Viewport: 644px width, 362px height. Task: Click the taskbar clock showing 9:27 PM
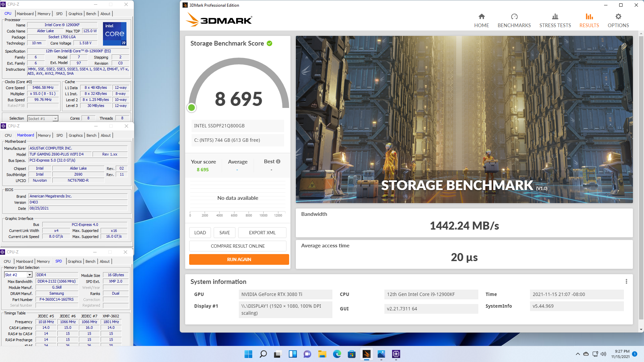[620, 354]
